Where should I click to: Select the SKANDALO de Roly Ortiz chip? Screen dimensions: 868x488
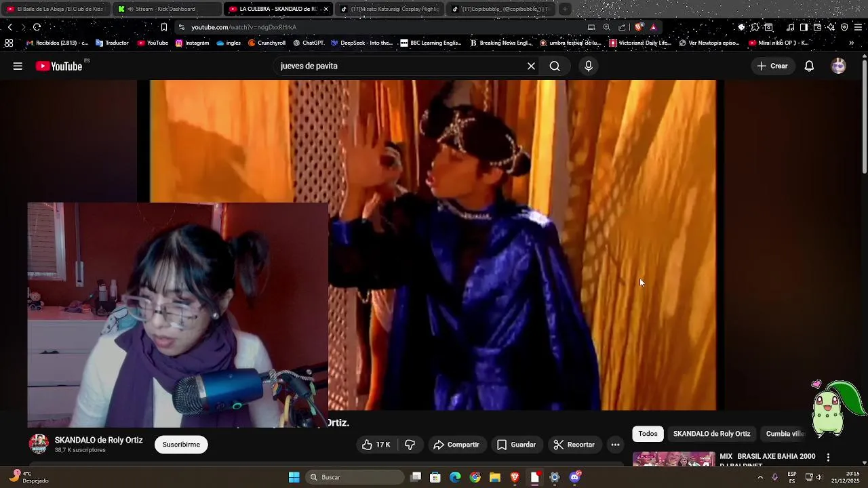[711, 434]
